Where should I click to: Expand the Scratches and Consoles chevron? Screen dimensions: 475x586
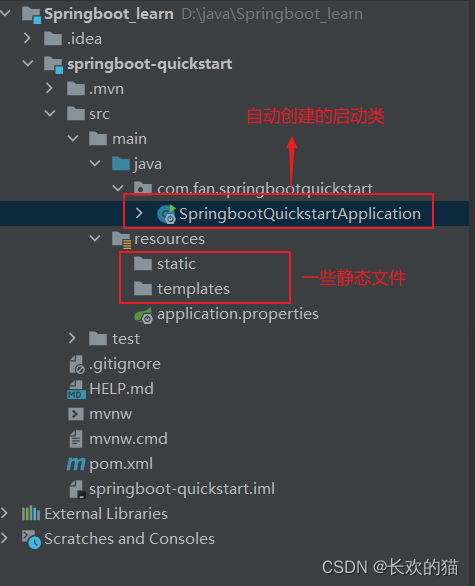(4, 538)
